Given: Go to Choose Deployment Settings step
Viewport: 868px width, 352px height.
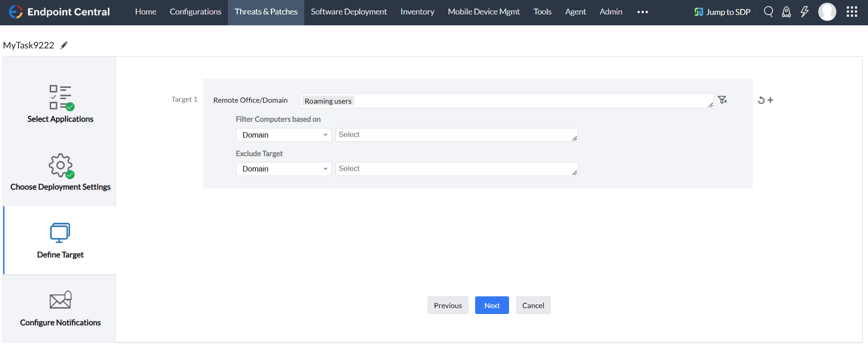Looking at the screenshot, I should [x=60, y=172].
